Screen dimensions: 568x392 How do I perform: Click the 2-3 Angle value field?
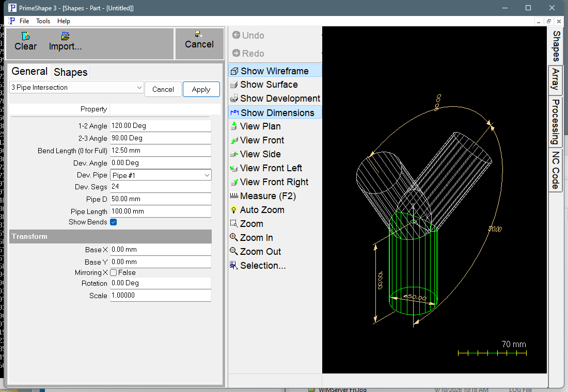click(x=161, y=138)
